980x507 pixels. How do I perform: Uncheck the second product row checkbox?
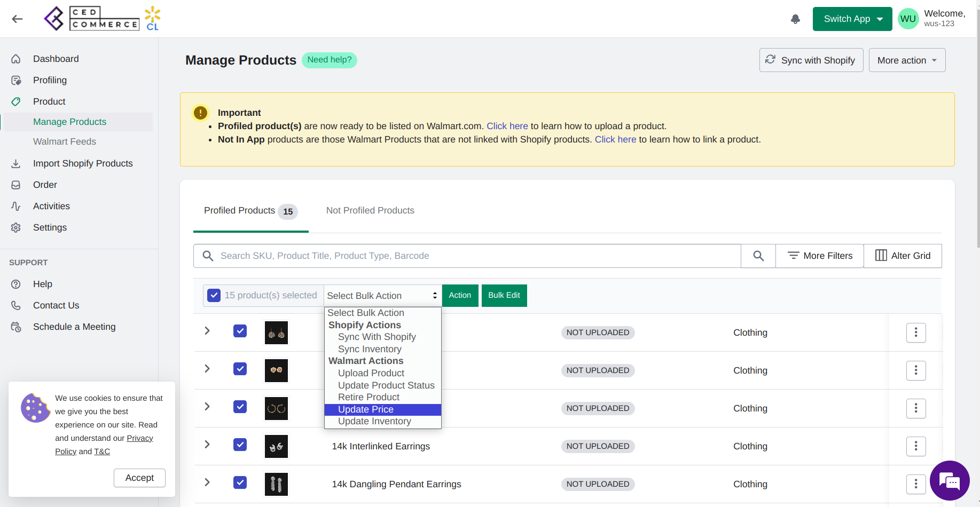click(240, 369)
